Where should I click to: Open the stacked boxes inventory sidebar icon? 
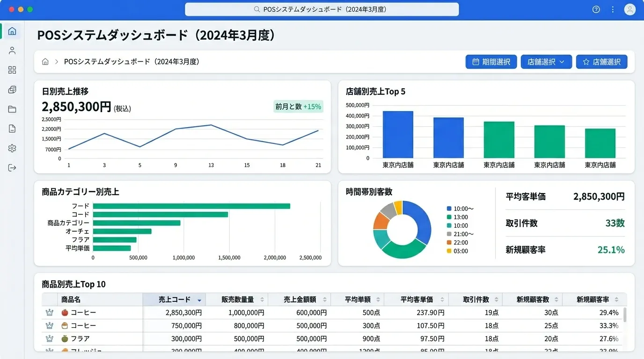coord(12,90)
